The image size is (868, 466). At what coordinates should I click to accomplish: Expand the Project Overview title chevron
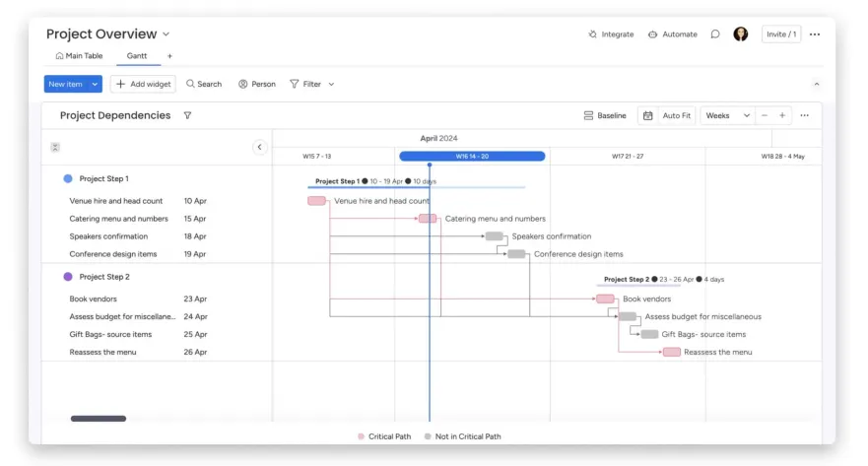166,34
